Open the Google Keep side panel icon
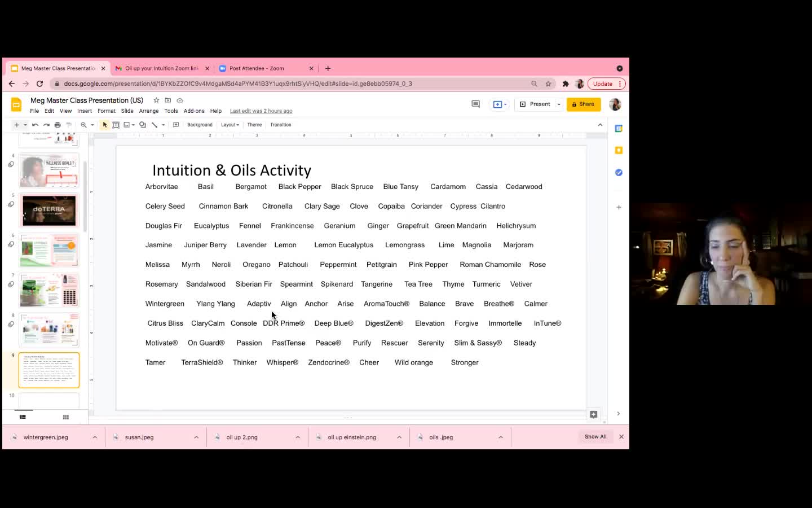Screen dimensions: 812x508 coord(619,150)
